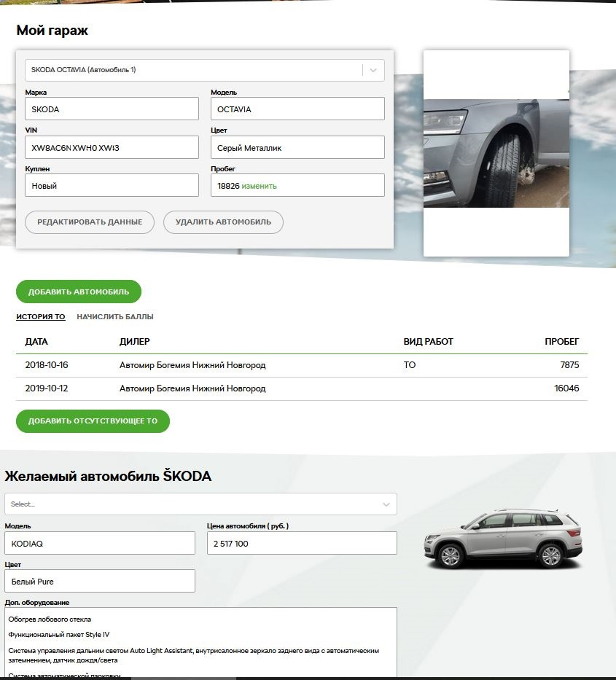Viewport: 616px width, 680px height.
Task: Open the Select... desired car dropdown
Action: click(201, 504)
